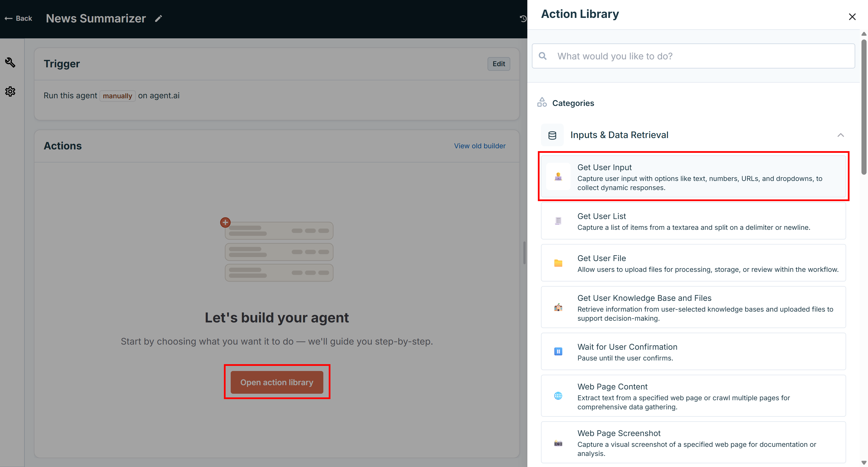Click the Categories icon in the Action Library
Image resolution: width=868 pixels, height=467 pixels.
[x=542, y=102]
